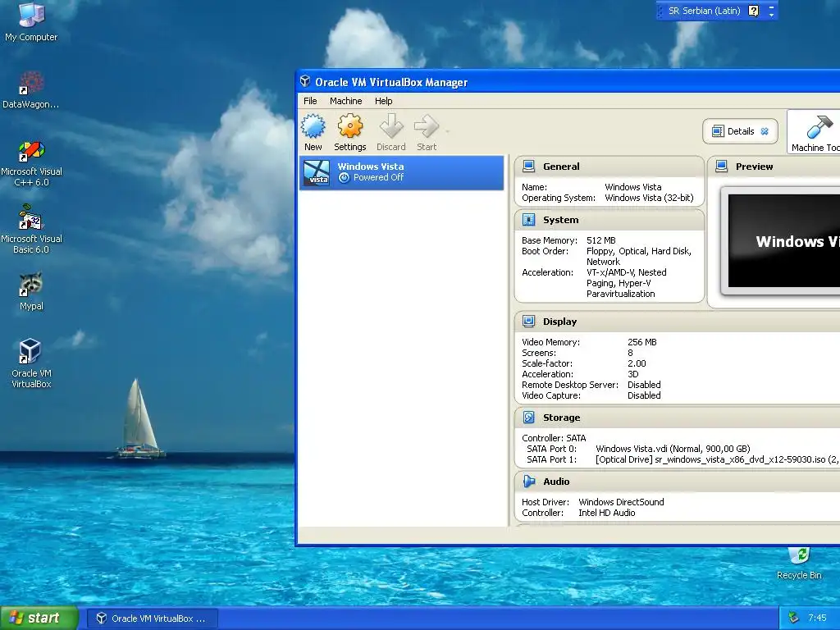Click Remote Desktop Server 'Disabled' value
This screenshot has width=840, height=630.
(x=644, y=385)
